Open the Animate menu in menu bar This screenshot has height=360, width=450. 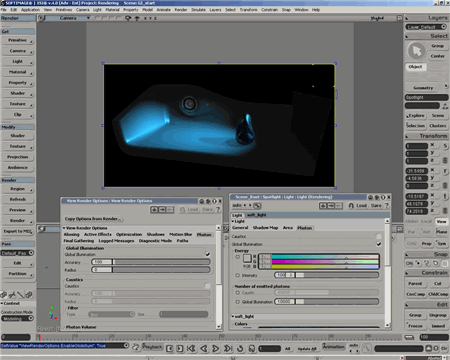tap(164, 10)
